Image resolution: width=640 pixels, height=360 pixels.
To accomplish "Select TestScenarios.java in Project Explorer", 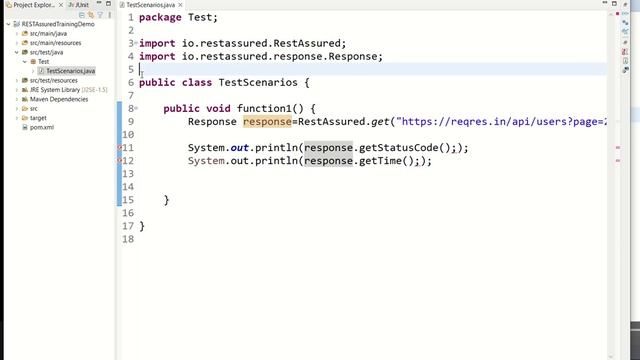I will click(71, 71).
